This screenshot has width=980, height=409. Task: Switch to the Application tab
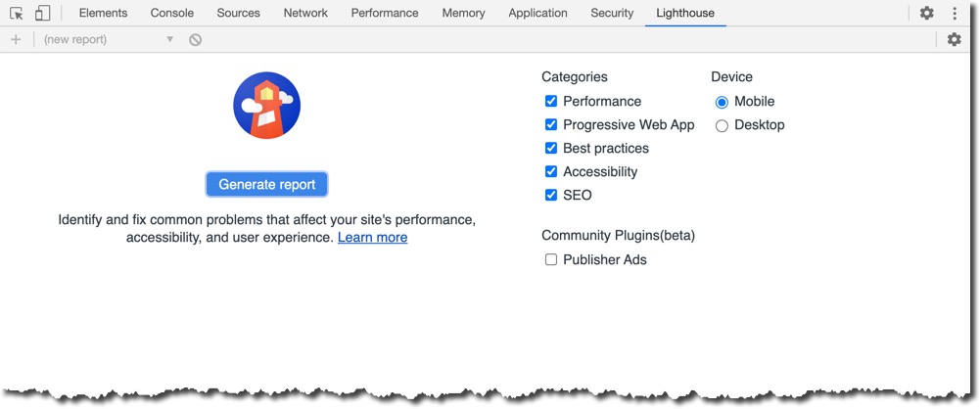point(538,13)
